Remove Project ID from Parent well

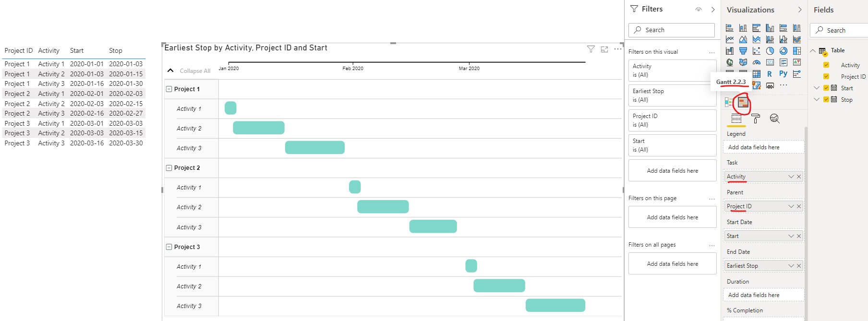click(799, 206)
